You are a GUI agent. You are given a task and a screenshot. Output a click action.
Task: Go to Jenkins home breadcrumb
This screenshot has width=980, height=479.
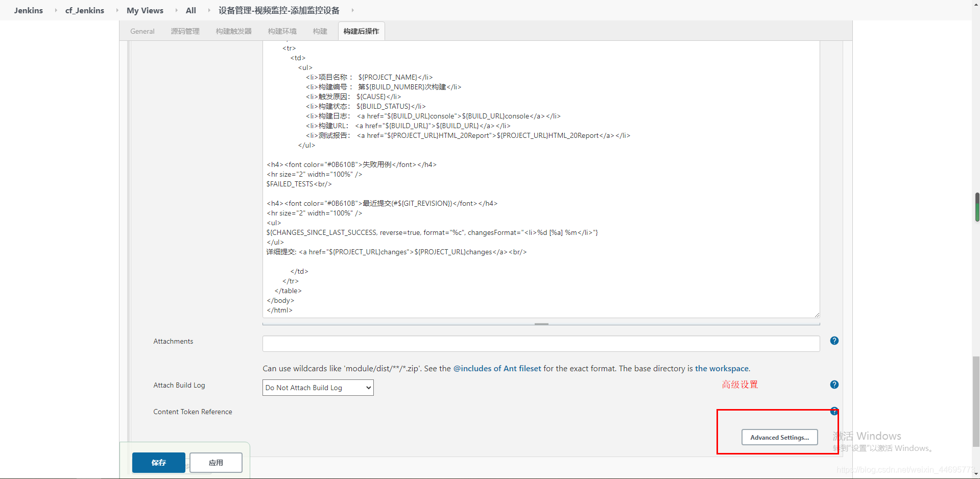[x=29, y=10]
